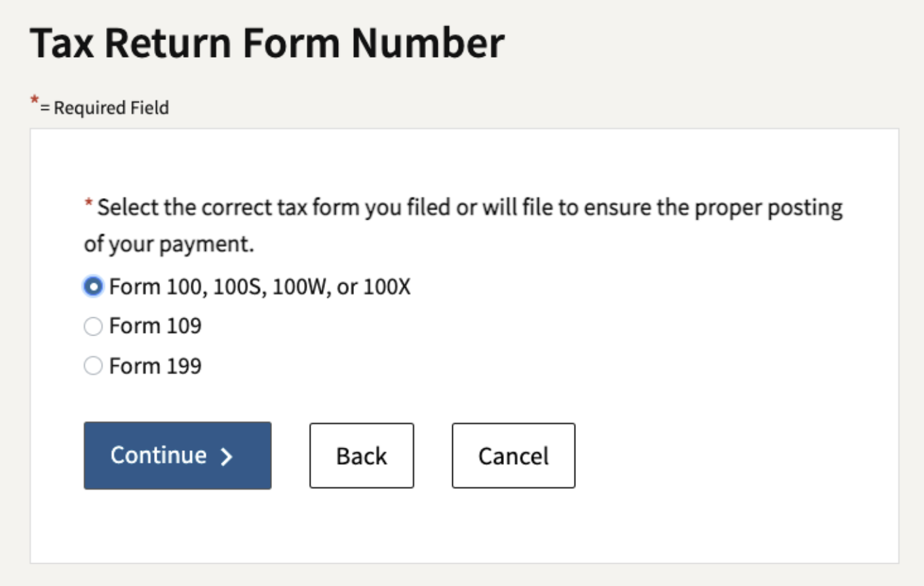Screen dimensions: 924x586
Task: Click the word 'Continue' on blue button
Action: pos(159,455)
